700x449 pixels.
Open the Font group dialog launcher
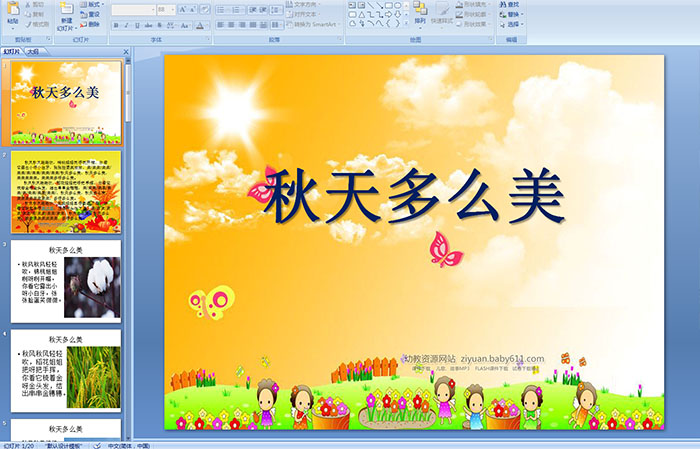point(208,40)
